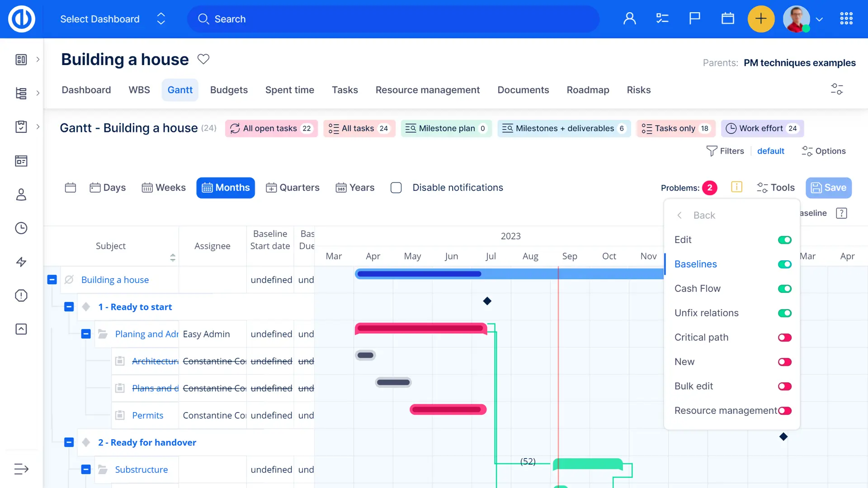The image size is (868, 488).
Task: Click the clock icon in left sidebar
Action: 21,228
